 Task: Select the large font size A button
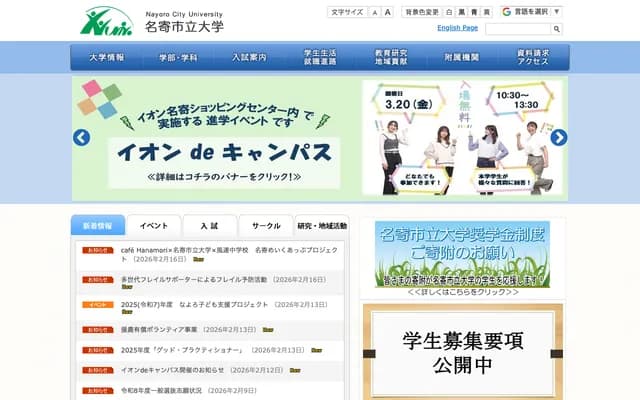point(387,12)
